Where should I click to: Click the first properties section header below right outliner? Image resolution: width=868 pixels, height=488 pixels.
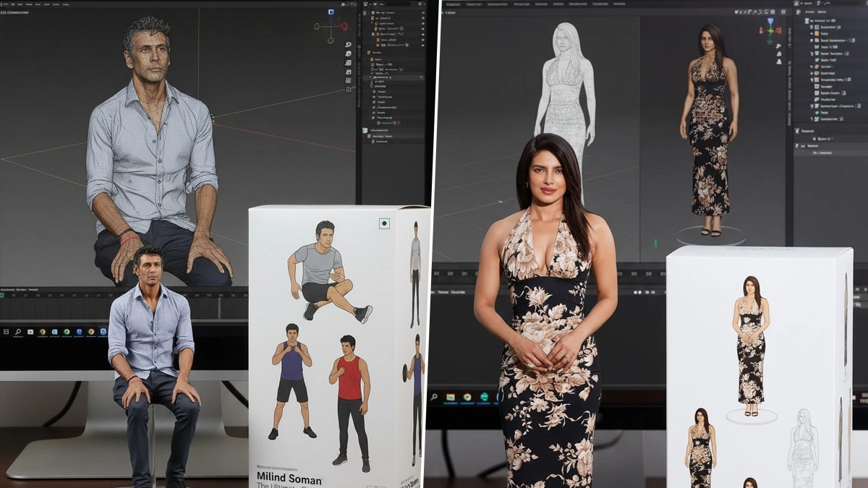(x=807, y=131)
